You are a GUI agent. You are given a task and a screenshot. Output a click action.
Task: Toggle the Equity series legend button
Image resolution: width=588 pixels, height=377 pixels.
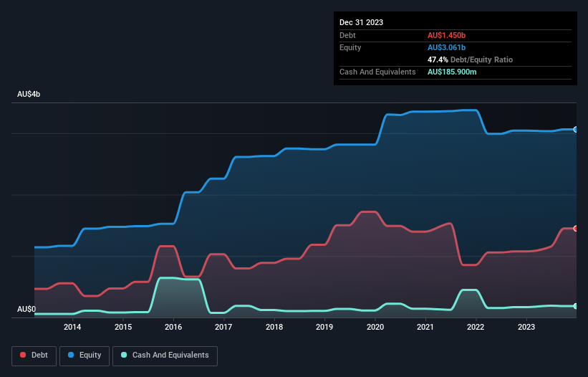point(85,355)
